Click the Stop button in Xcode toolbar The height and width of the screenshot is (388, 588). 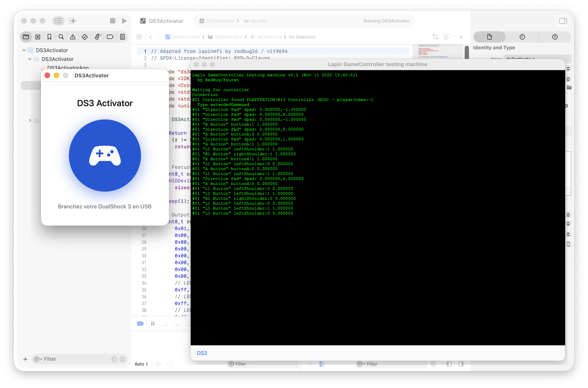113,21
